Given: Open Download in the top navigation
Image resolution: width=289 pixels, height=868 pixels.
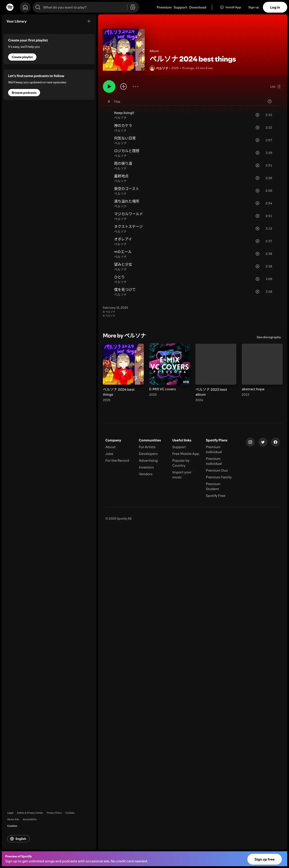Looking at the screenshot, I should point(198,7).
